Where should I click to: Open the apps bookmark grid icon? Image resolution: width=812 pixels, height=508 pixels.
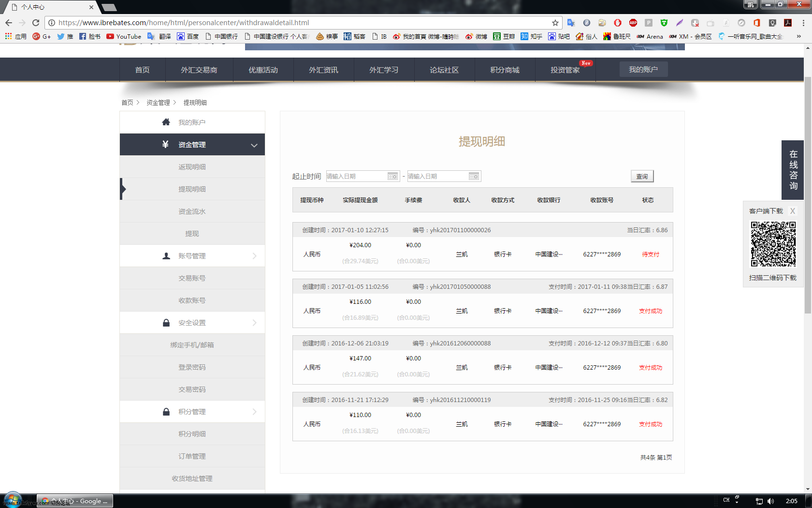pos(9,36)
